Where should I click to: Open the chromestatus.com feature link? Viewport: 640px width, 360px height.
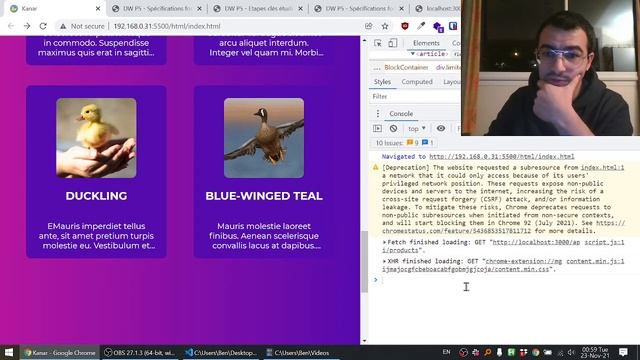[x=503, y=227]
